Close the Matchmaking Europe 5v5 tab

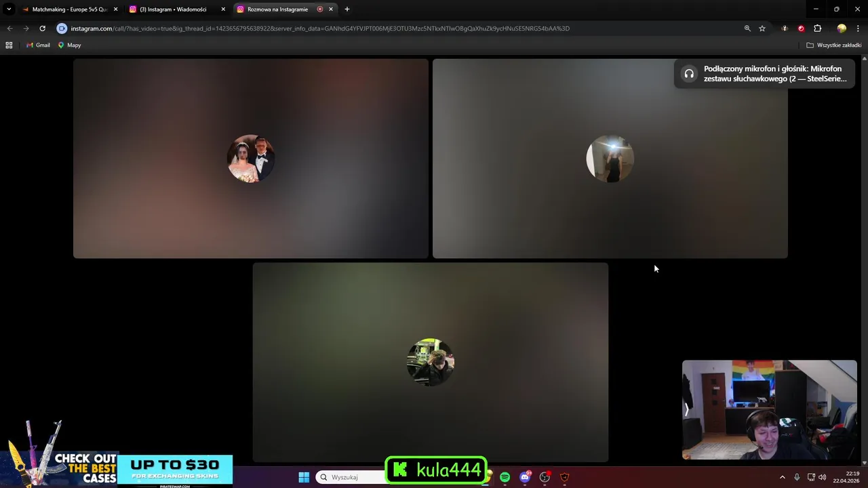[x=115, y=9]
